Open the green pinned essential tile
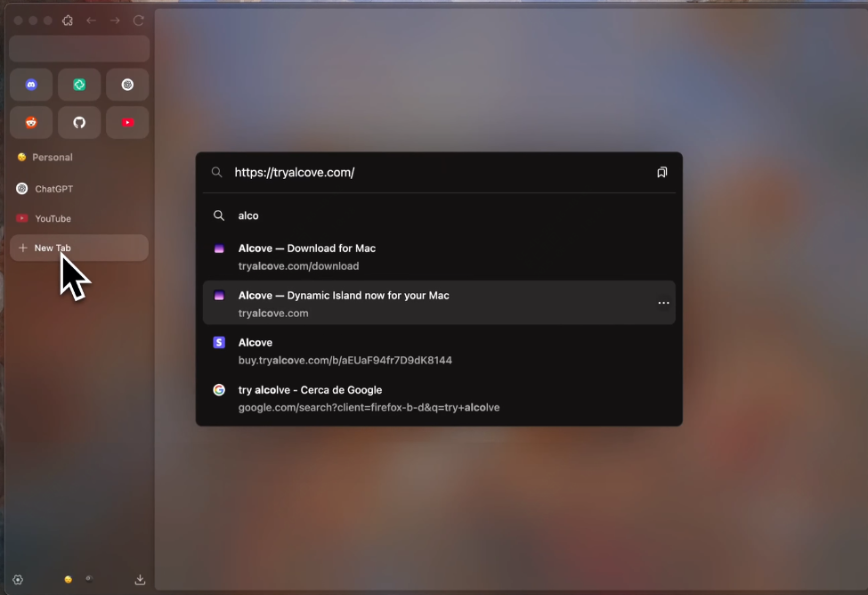 coord(79,85)
